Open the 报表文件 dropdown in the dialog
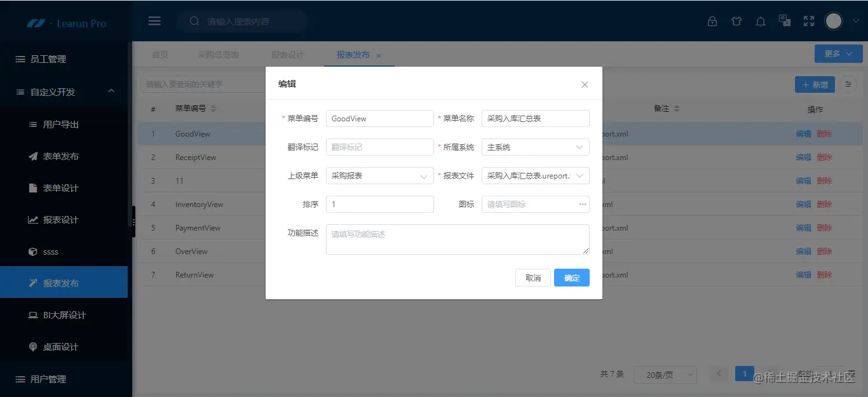Viewport: 868px width, 397px height. 535,175
